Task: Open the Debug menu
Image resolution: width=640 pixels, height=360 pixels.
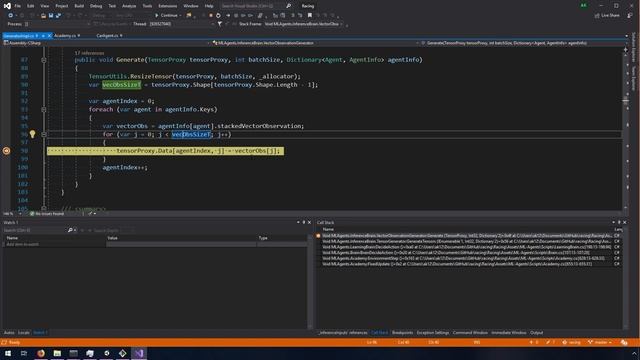Action: click(96, 6)
